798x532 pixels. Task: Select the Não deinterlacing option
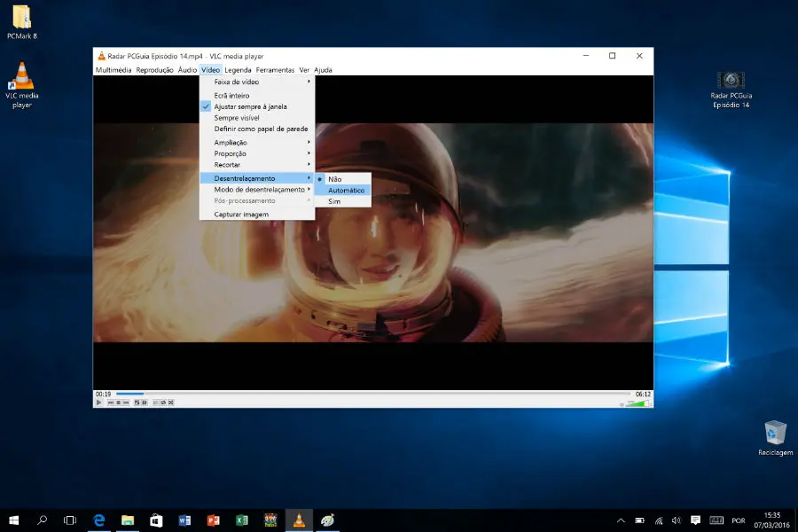click(x=342, y=179)
